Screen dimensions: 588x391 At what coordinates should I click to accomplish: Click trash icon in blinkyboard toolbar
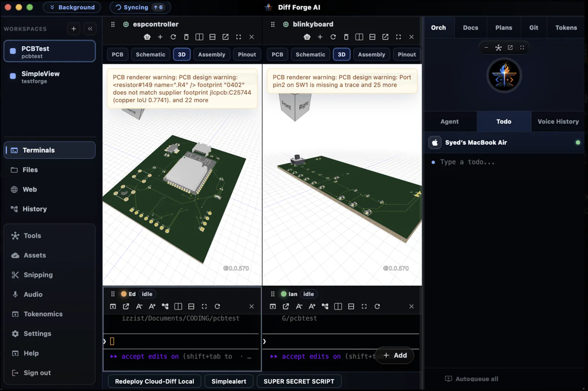[346, 37]
